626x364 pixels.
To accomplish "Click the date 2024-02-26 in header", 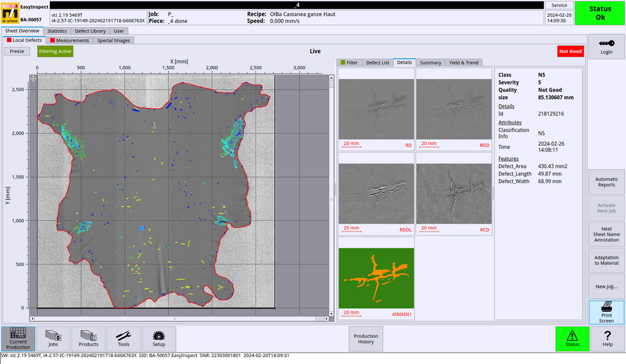I will (559, 14).
